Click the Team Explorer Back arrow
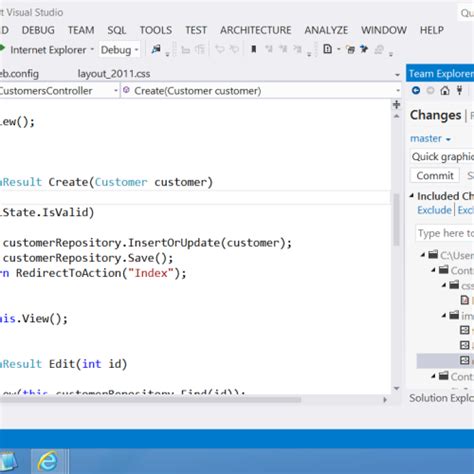Screen dimensions: 474x474 click(x=416, y=90)
